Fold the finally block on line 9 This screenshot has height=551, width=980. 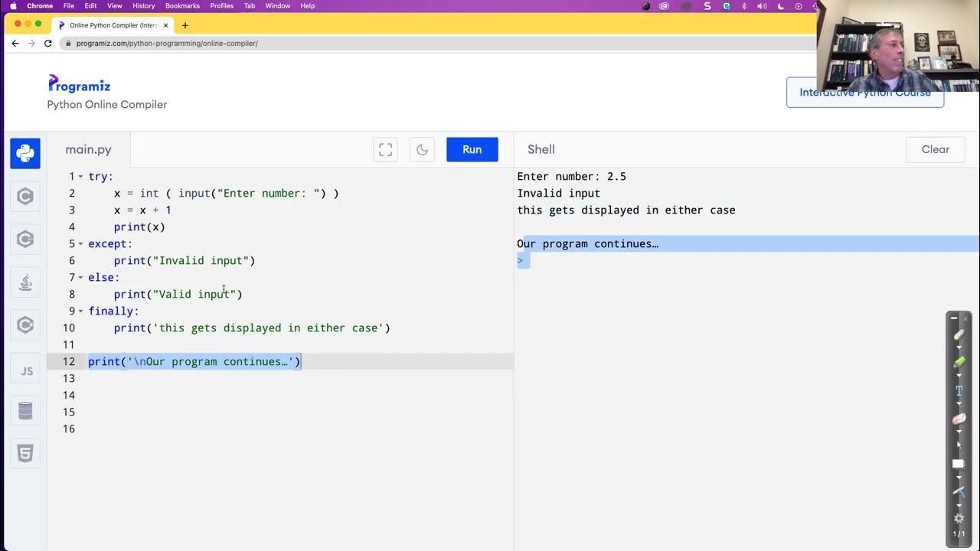point(80,311)
